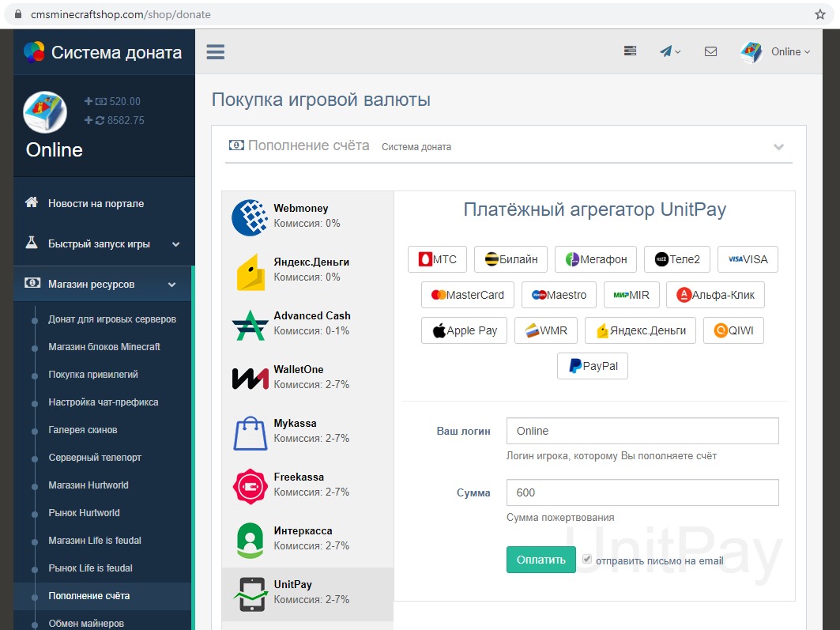Screen dimensions: 840x630
Task: Click the server list icon in header
Action: (x=630, y=51)
